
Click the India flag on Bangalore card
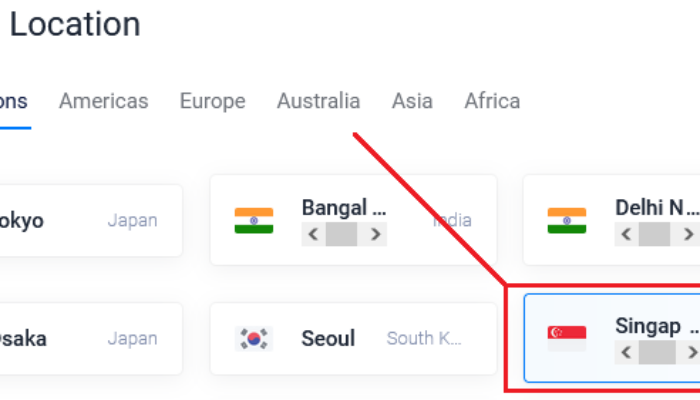(x=253, y=220)
